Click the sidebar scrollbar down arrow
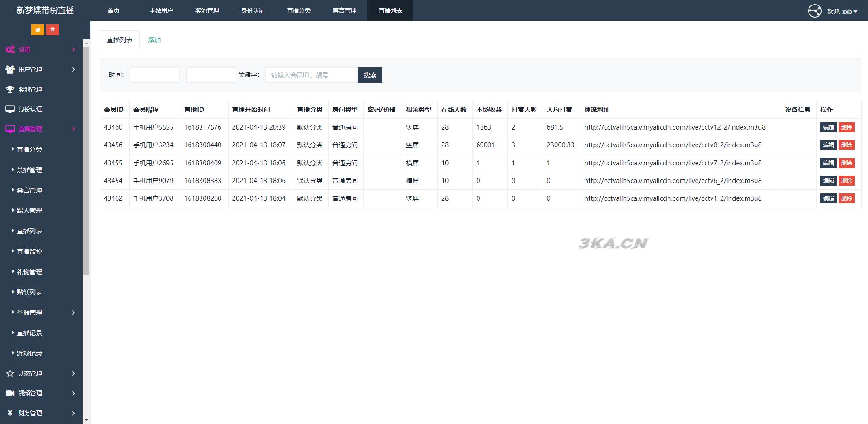 (x=86, y=420)
